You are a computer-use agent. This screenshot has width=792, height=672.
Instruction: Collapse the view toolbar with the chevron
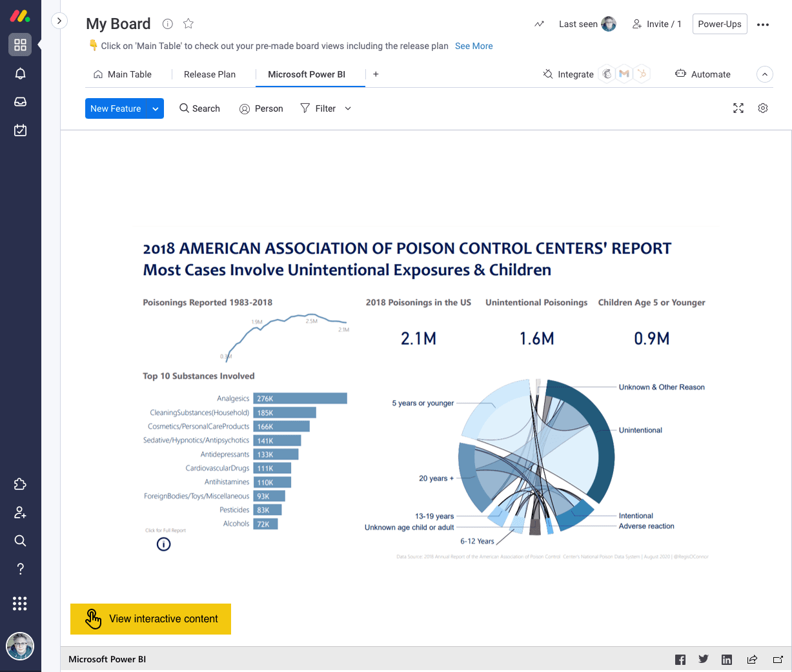tap(764, 74)
